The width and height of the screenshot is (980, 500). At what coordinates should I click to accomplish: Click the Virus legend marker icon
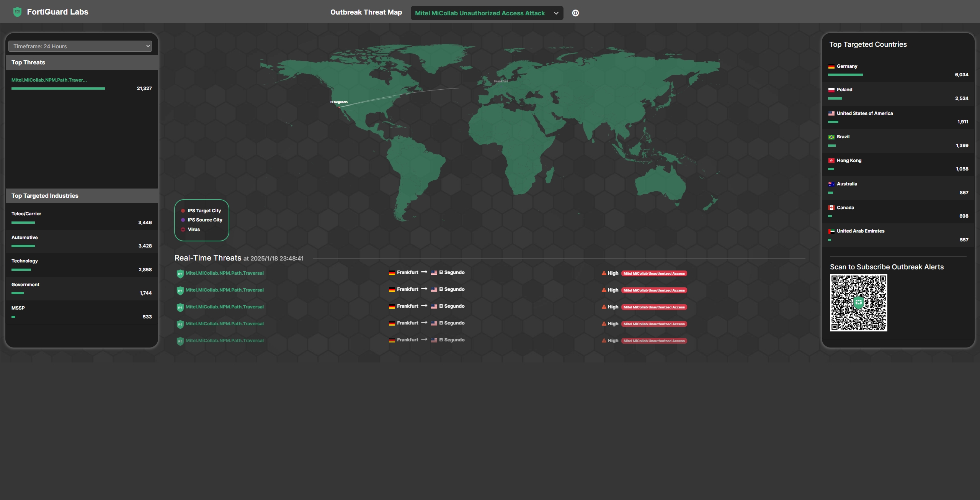tap(183, 230)
